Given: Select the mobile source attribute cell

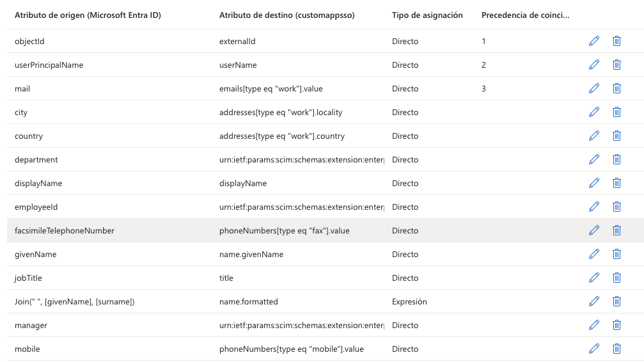Looking at the screenshot, I should [x=27, y=349].
